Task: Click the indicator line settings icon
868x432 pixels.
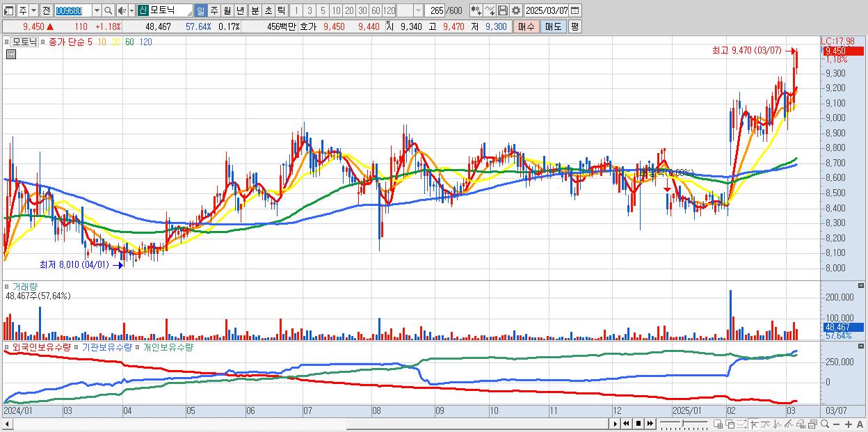Action: click(490, 10)
